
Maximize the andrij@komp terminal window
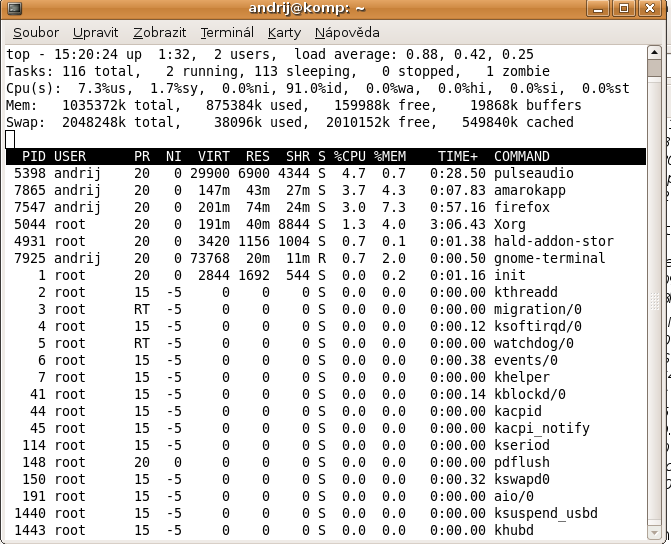click(x=624, y=8)
